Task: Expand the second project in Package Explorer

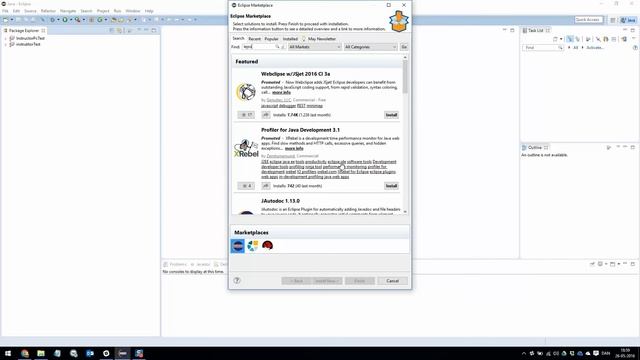Action: 6,44
